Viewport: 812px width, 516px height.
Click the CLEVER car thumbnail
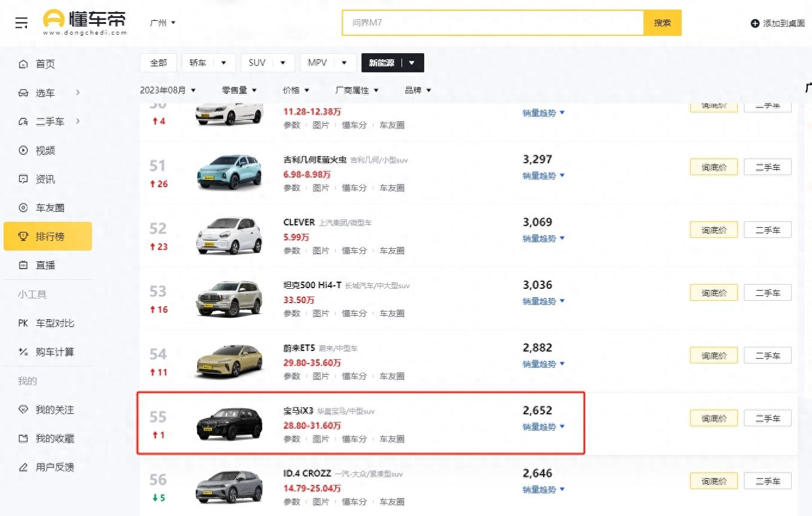229,235
